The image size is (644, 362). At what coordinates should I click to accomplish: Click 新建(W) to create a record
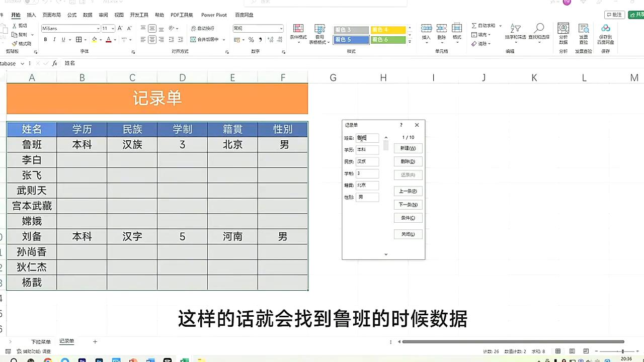pos(408,148)
